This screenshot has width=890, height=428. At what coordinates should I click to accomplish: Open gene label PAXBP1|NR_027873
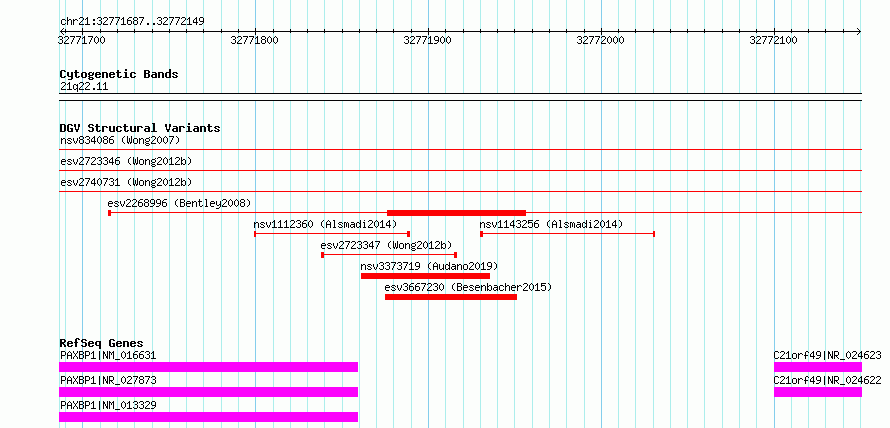tap(108, 380)
